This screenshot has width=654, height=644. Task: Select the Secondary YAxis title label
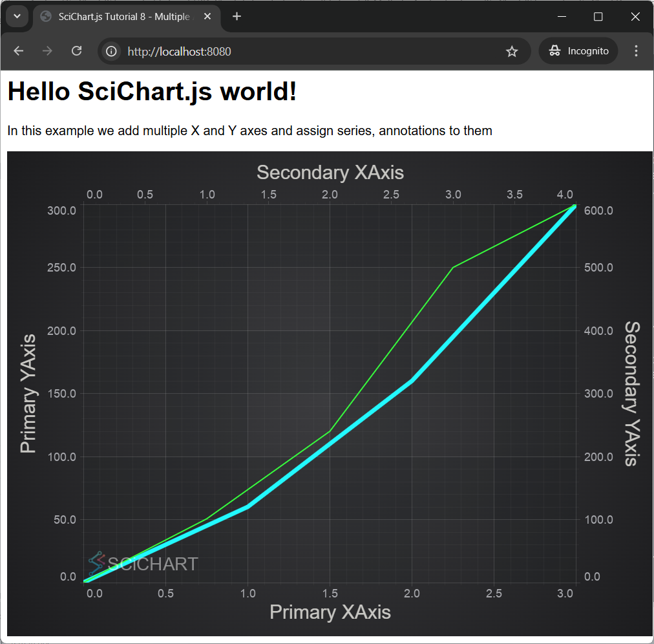(x=631, y=393)
